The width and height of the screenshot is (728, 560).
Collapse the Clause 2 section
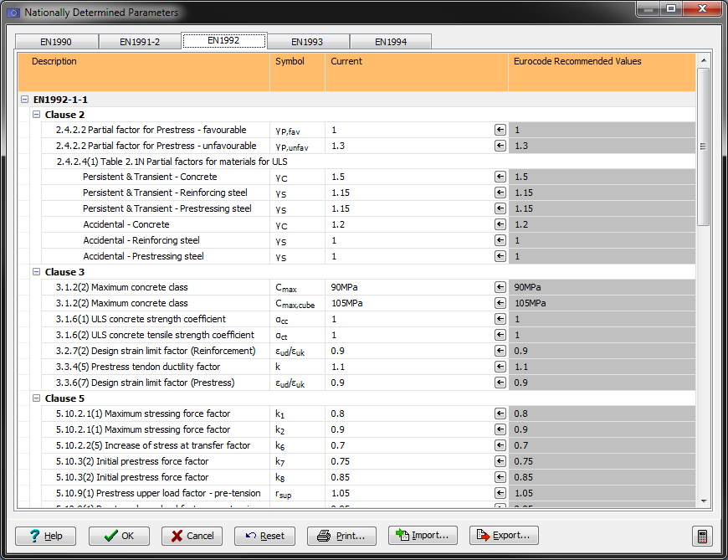(x=36, y=114)
